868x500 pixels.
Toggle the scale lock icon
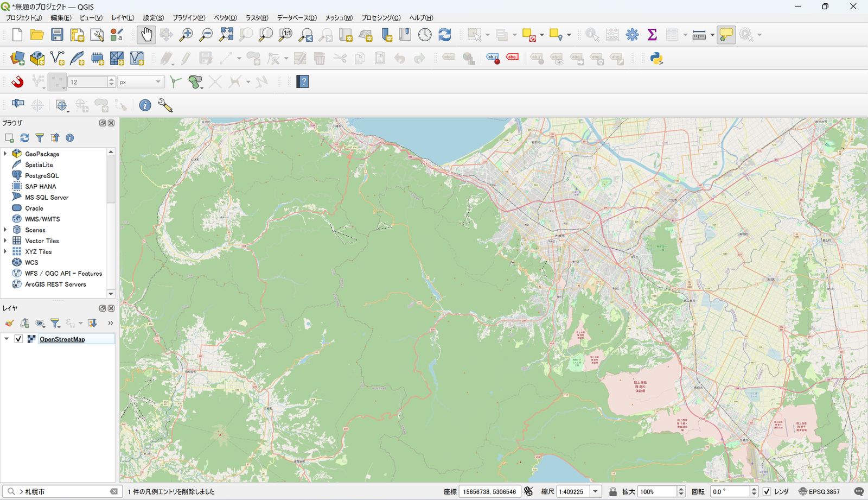(613, 491)
